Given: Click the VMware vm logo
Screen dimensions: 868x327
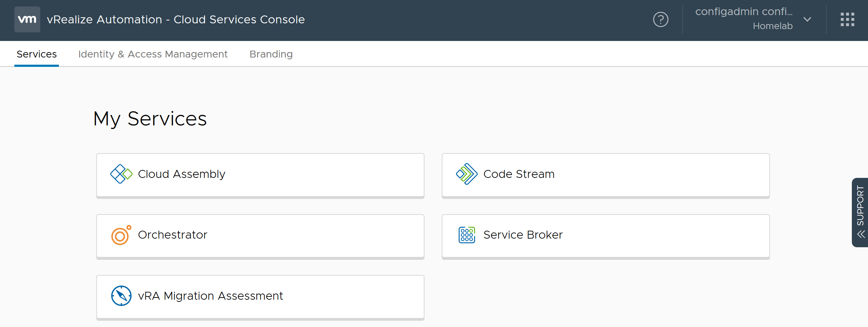Looking at the screenshot, I should (x=27, y=19).
